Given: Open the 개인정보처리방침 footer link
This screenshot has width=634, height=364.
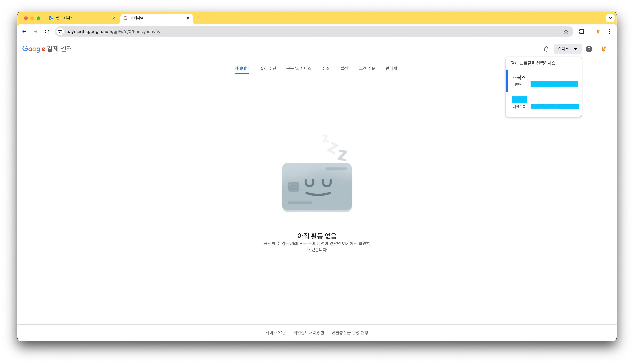Looking at the screenshot, I should click(x=309, y=332).
